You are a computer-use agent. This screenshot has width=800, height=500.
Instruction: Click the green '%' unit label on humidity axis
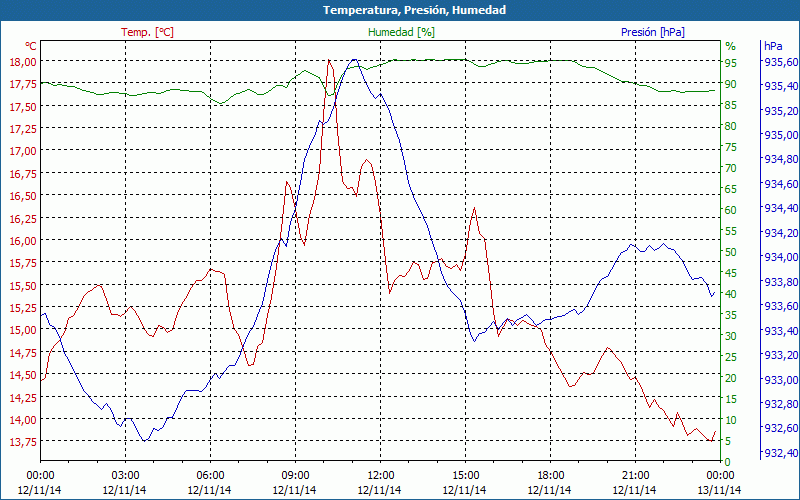click(x=731, y=46)
